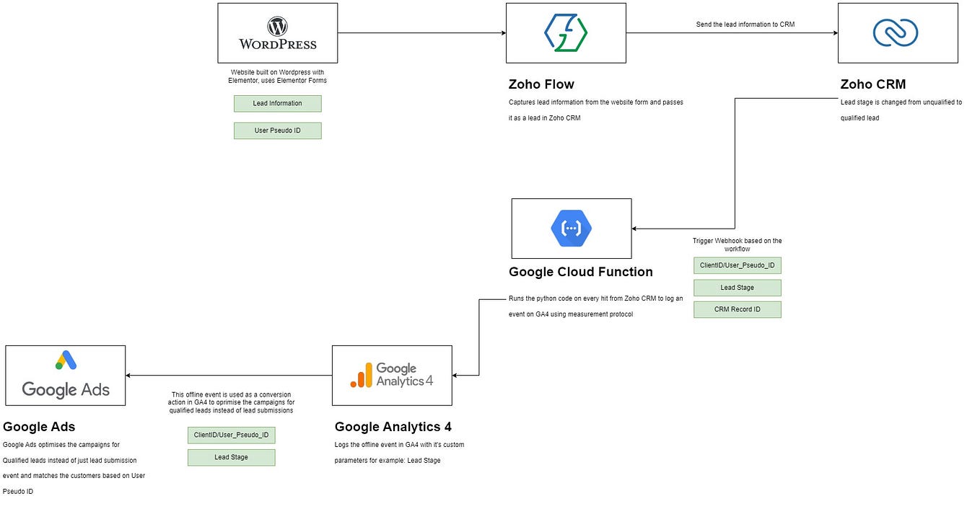The height and width of the screenshot is (509, 980).
Task: Select the Zoho Flow logo
Action: click(x=566, y=32)
